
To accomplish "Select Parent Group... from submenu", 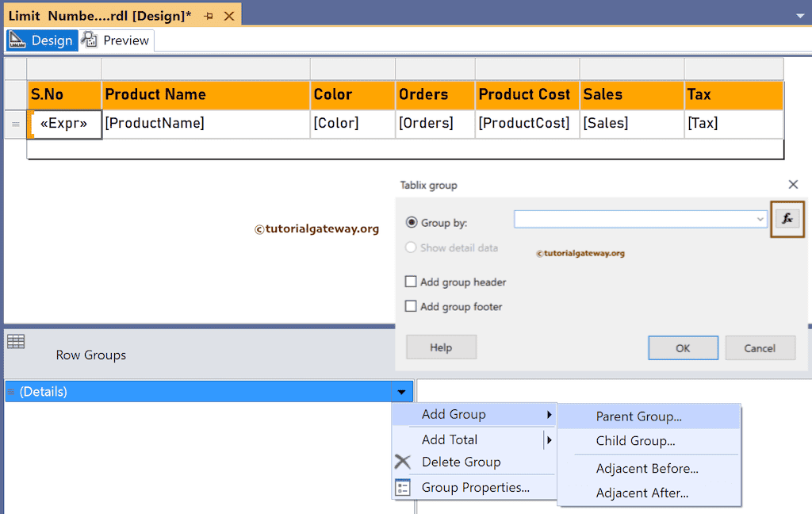I will [x=649, y=416].
